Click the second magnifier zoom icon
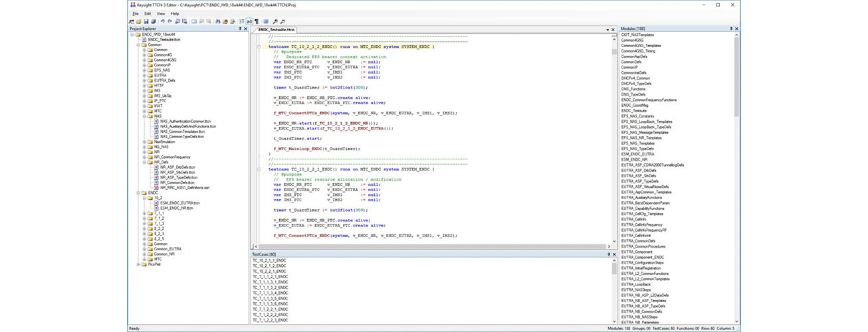Viewport: 868px width, 332px height. [282, 21]
